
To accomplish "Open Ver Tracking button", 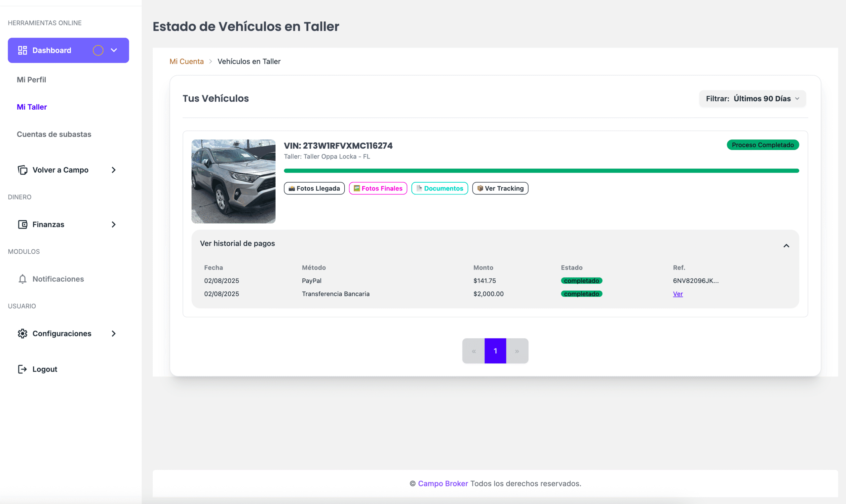I will pos(500,189).
